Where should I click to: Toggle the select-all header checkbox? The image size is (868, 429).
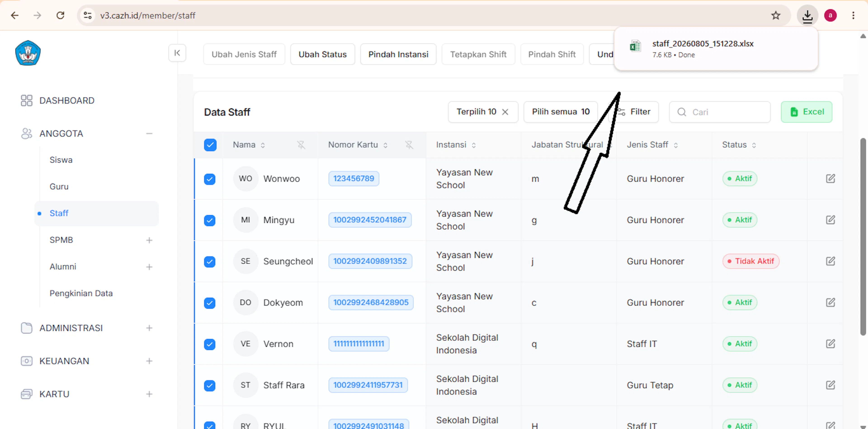[210, 145]
